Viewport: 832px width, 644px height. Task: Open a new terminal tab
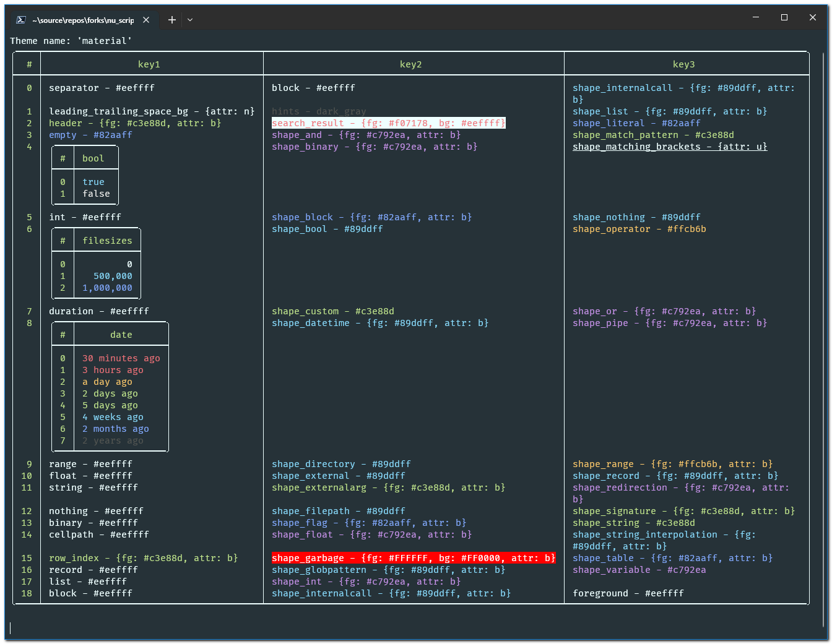pyautogui.click(x=172, y=20)
